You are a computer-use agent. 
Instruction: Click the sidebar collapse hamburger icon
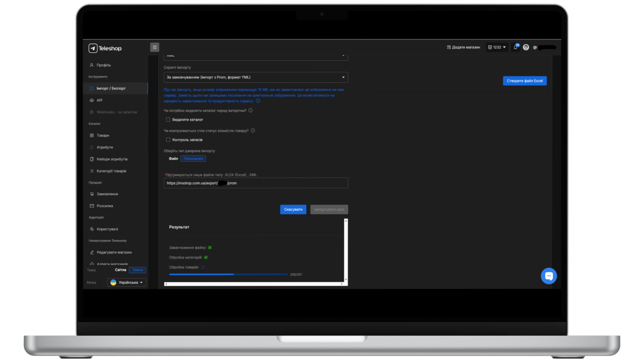155,47
